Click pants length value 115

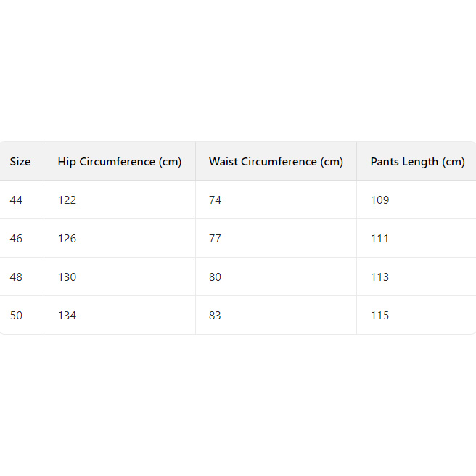click(x=379, y=316)
